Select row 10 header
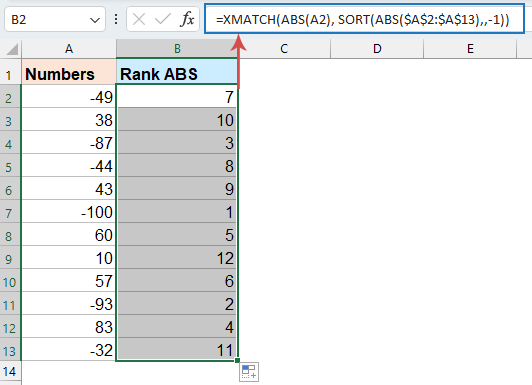The image size is (532, 385). (10, 280)
